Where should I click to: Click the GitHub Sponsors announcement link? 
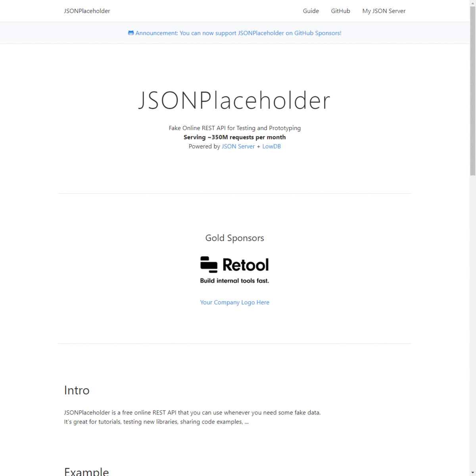(234, 33)
